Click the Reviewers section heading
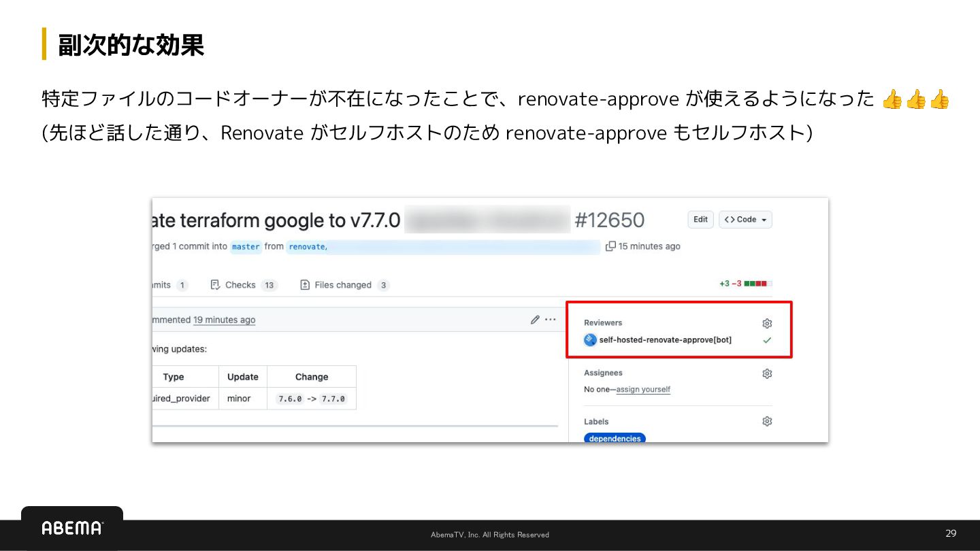 coord(603,323)
